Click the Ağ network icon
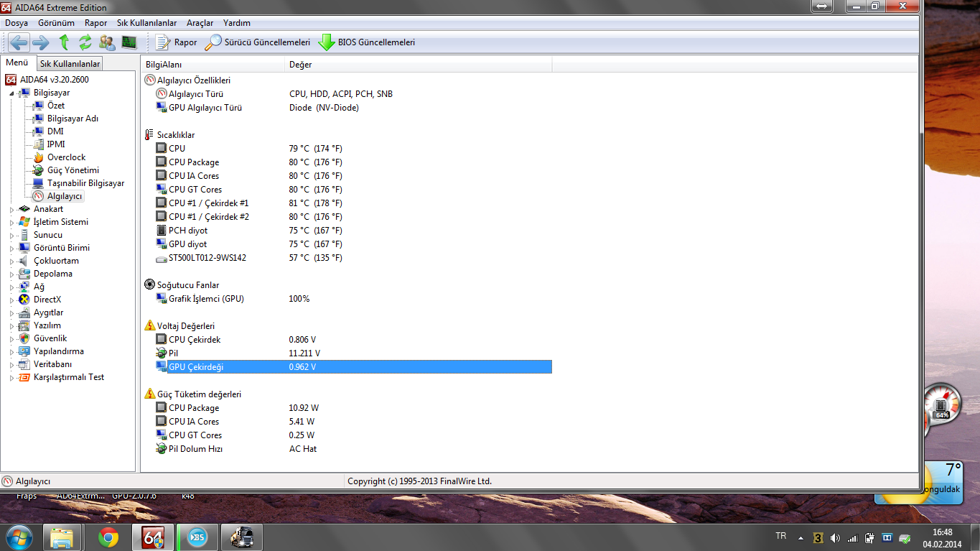Screen dimensions: 980x551 pyautogui.click(x=25, y=287)
